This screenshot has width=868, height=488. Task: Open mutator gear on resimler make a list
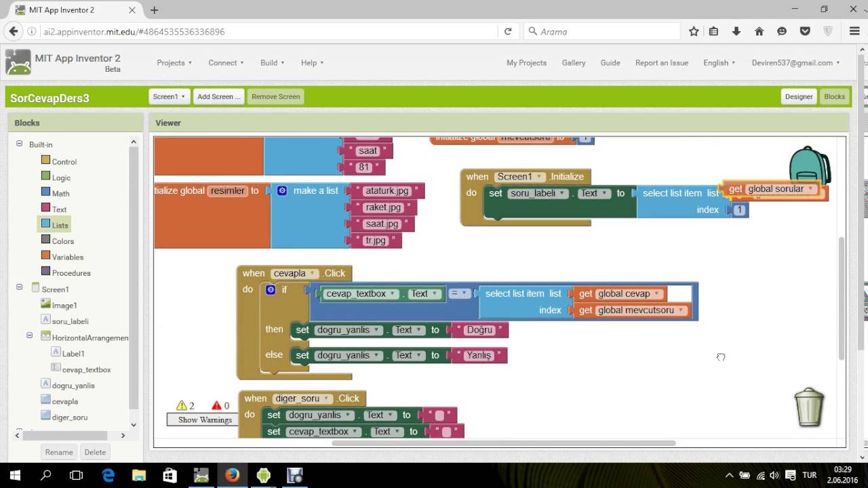pos(282,190)
